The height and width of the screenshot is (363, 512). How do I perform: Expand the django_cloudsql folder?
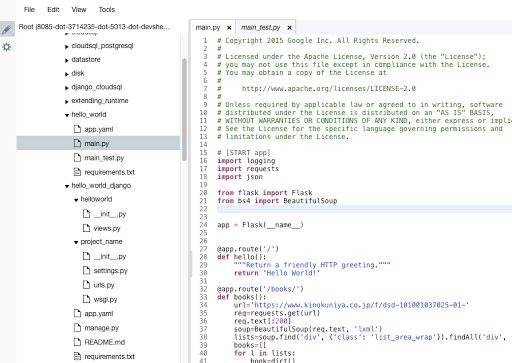[x=67, y=88]
